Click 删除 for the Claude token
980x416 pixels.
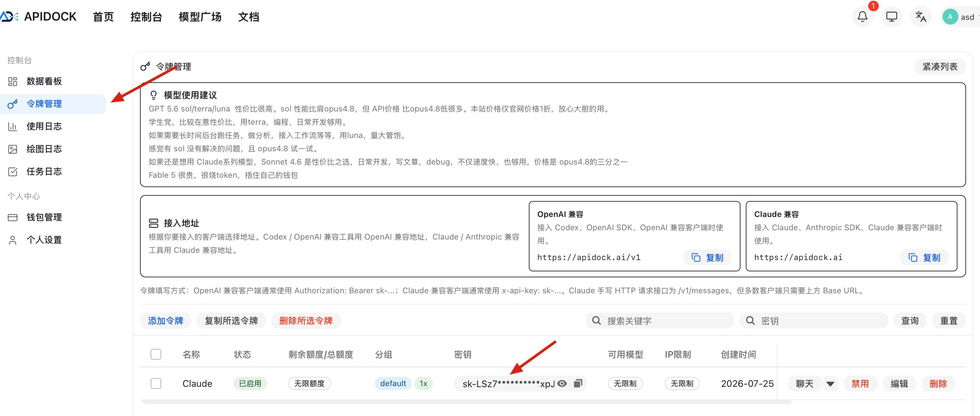click(x=938, y=384)
